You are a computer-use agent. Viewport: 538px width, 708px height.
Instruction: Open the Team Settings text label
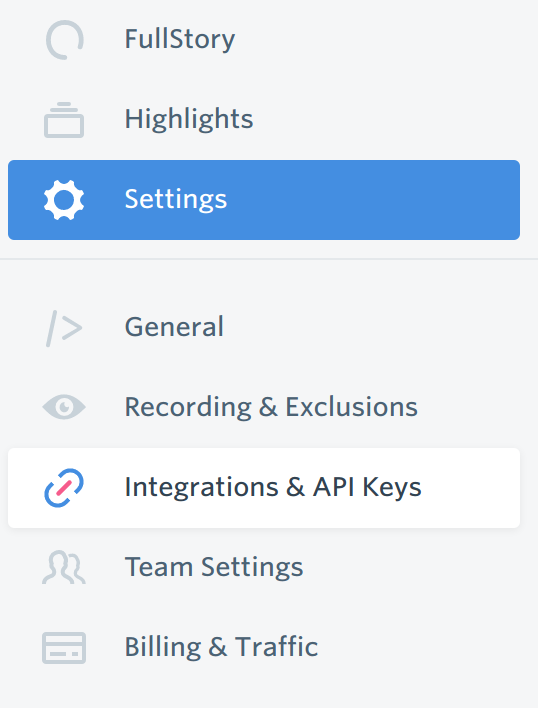tap(214, 568)
